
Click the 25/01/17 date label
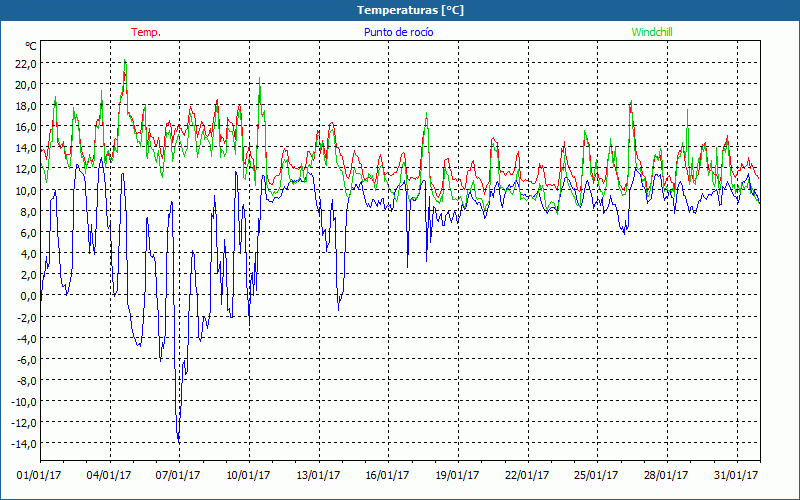click(596, 476)
